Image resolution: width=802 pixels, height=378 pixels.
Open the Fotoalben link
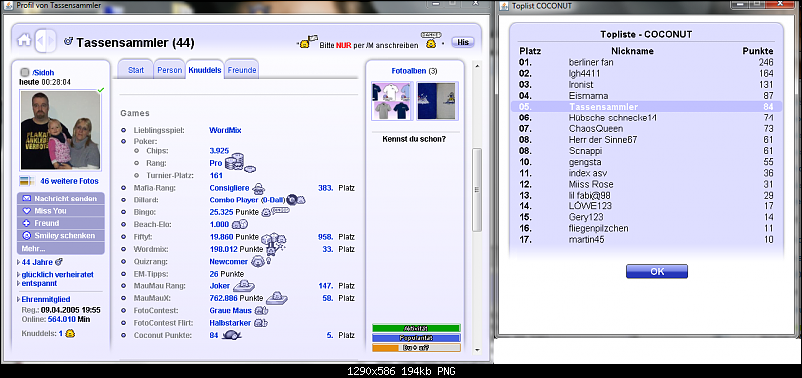point(409,71)
